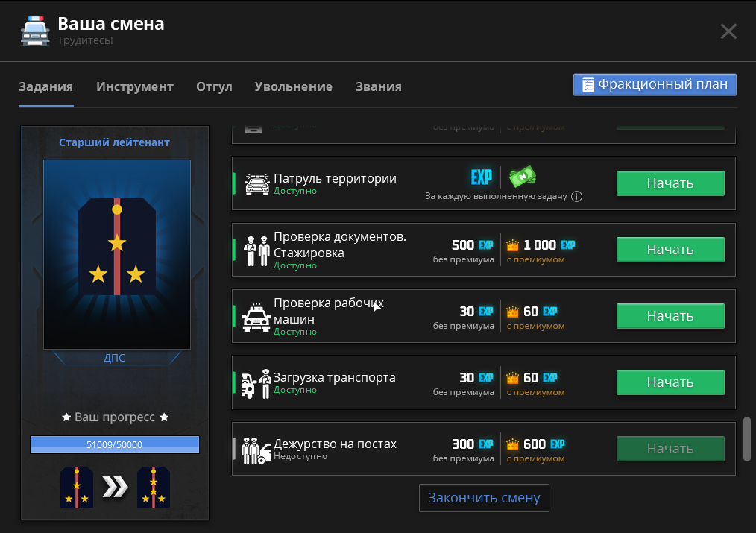Close the Ваша смена window
The height and width of the screenshot is (533, 756).
pyautogui.click(x=728, y=31)
